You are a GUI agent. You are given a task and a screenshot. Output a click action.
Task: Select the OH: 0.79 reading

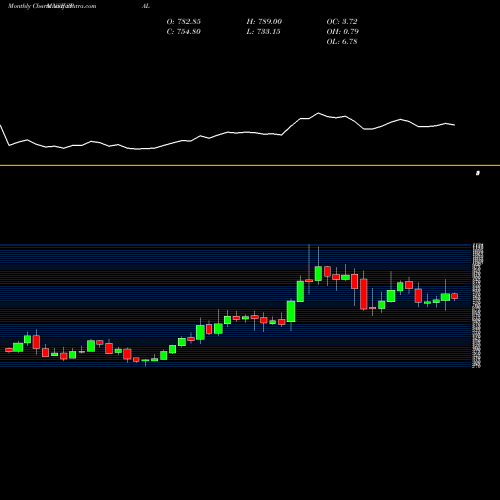[343, 32]
